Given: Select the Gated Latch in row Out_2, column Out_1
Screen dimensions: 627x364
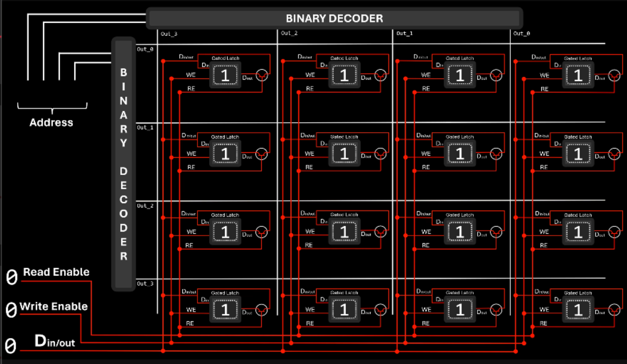Looking at the screenshot, I should (459, 231).
